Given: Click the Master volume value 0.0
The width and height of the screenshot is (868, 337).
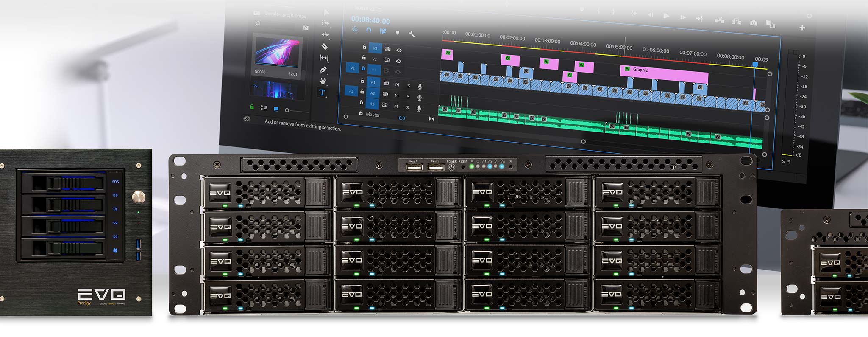Looking at the screenshot, I should 402,118.
